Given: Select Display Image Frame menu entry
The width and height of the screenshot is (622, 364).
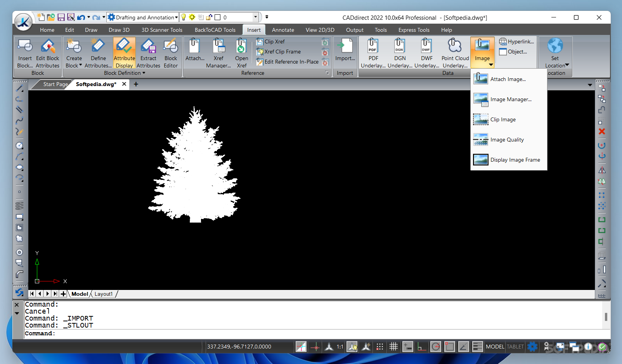Looking at the screenshot, I should pos(509,160).
